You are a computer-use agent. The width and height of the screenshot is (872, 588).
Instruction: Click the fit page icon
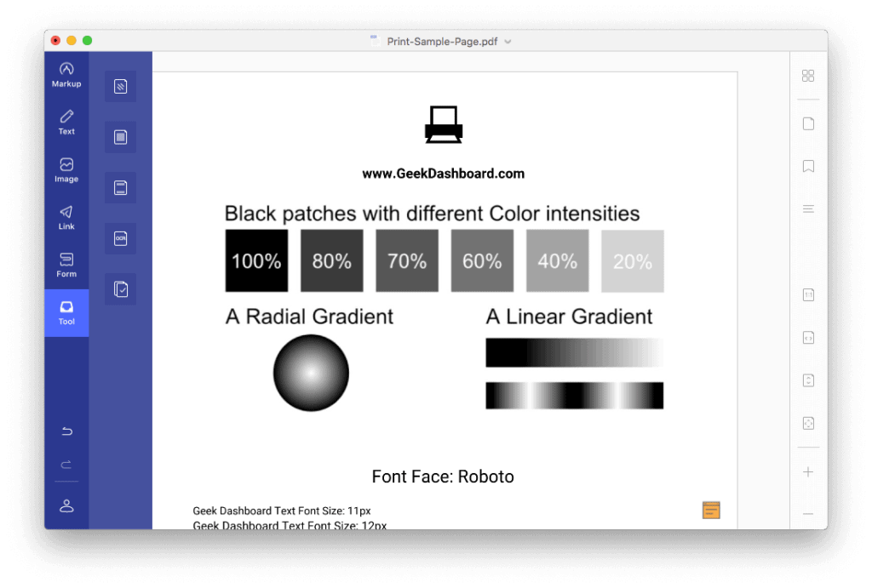(x=808, y=424)
